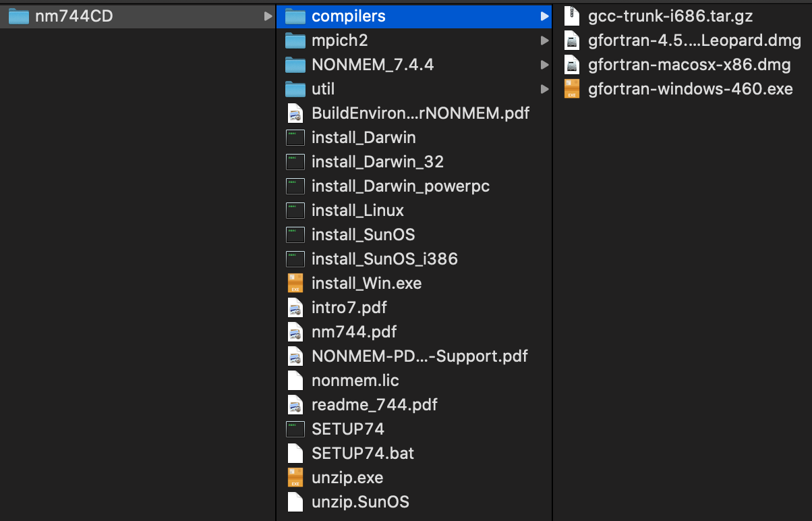Click the SETUP74 script icon
This screenshot has width=812, height=521.
click(295, 429)
